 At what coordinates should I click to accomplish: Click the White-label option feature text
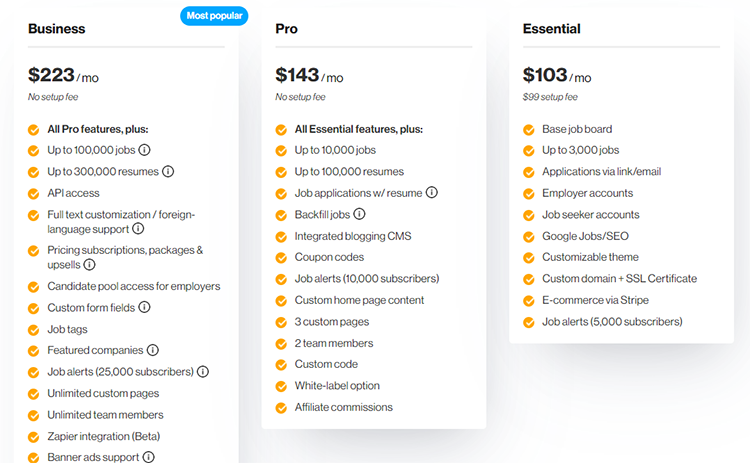337,386
